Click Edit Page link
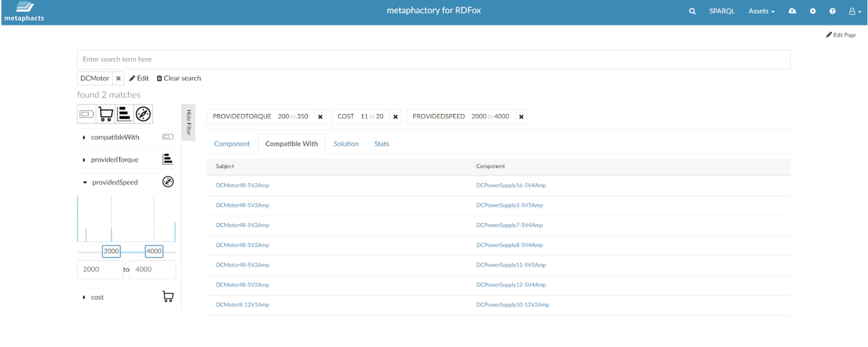Viewport: 868px width, 347px height. point(841,35)
